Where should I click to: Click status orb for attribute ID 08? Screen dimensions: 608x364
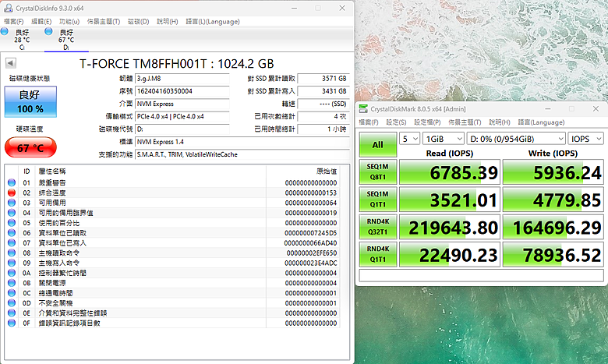[x=12, y=253]
